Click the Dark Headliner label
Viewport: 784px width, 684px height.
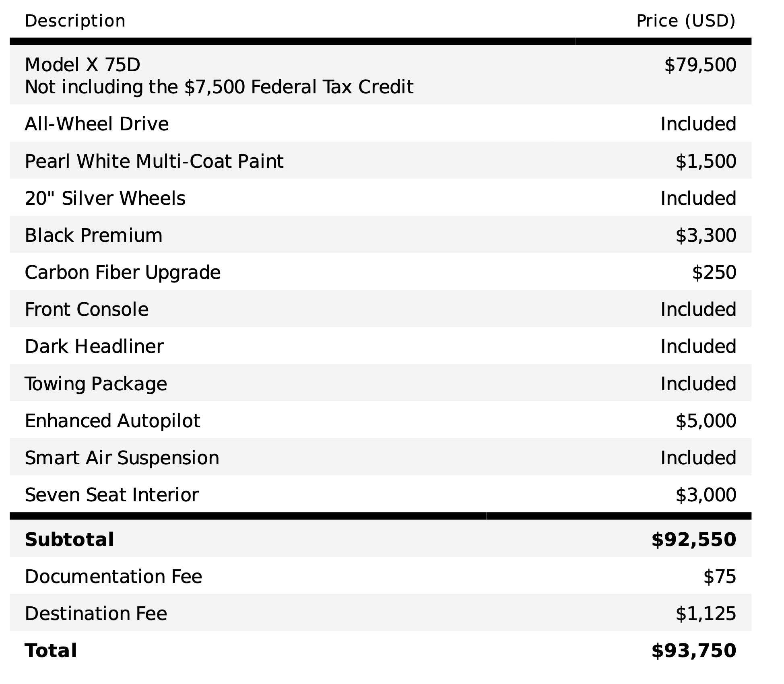click(94, 346)
